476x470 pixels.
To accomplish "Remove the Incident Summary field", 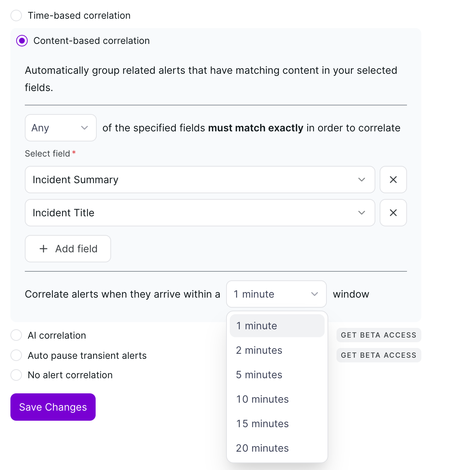I will (393, 180).
